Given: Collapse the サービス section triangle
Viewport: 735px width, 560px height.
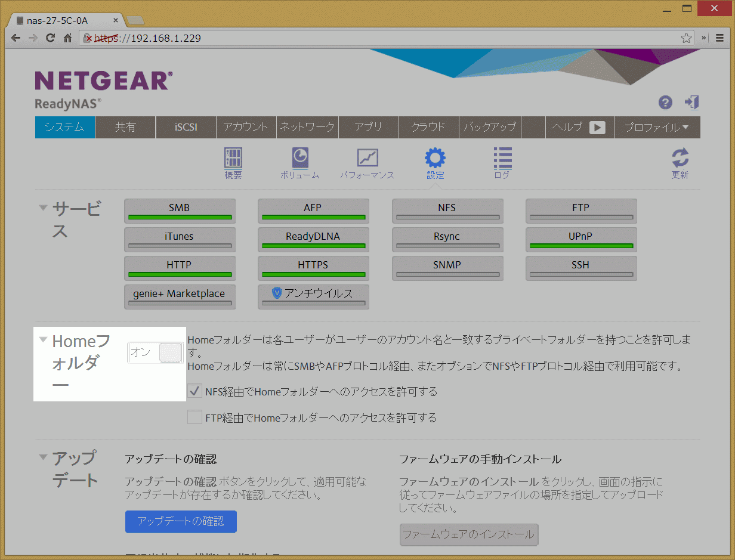Looking at the screenshot, I should click(x=43, y=208).
